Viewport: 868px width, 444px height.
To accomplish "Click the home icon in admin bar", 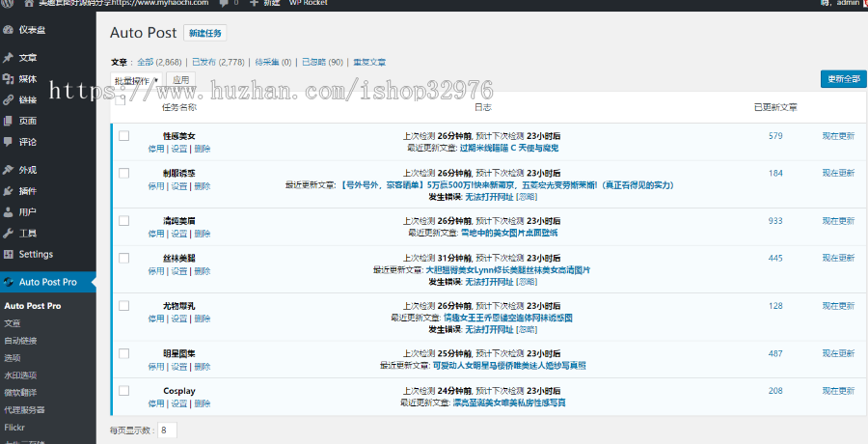I will point(29,3).
